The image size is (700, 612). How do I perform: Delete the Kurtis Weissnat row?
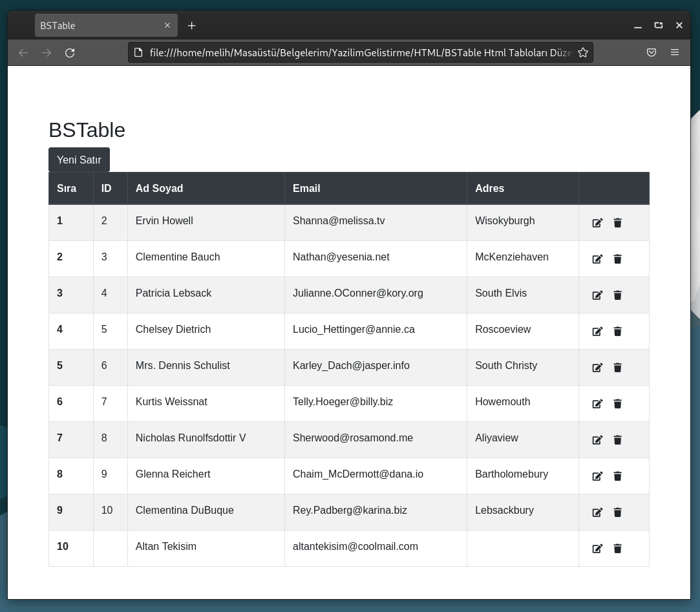coord(617,403)
